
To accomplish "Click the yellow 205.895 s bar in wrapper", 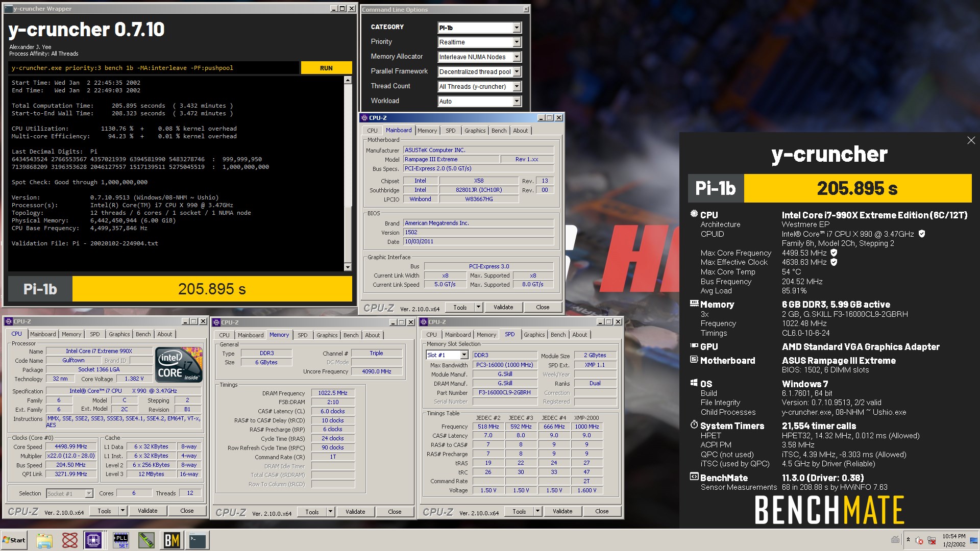I will pyautogui.click(x=212, y=289).
